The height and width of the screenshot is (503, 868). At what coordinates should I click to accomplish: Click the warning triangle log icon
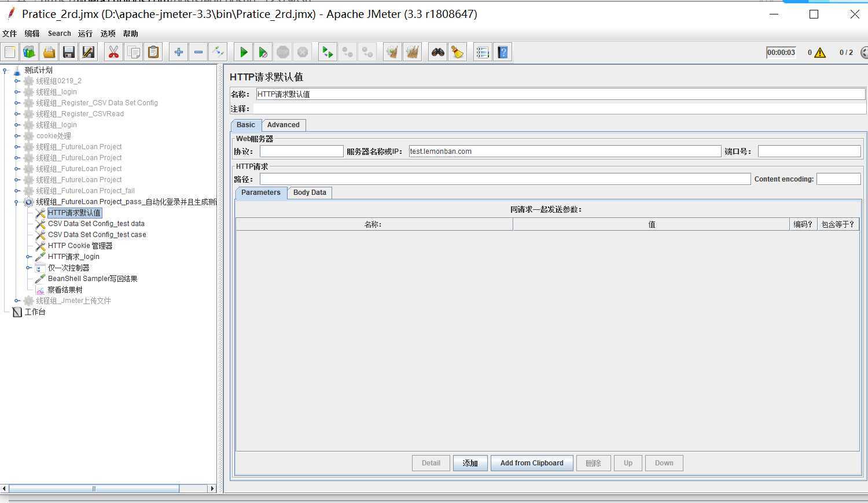(820, 53)
